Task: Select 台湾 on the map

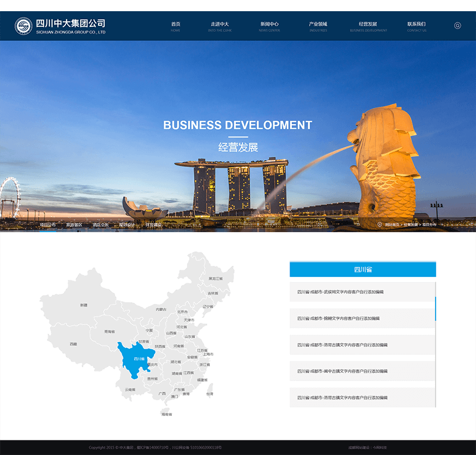Action: tap(210, 394)
